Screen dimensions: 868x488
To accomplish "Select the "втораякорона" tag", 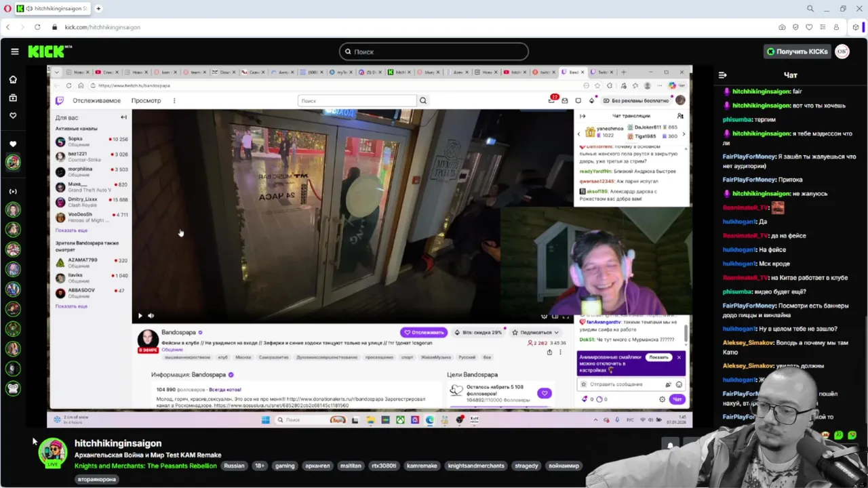I will coord(98,479).
